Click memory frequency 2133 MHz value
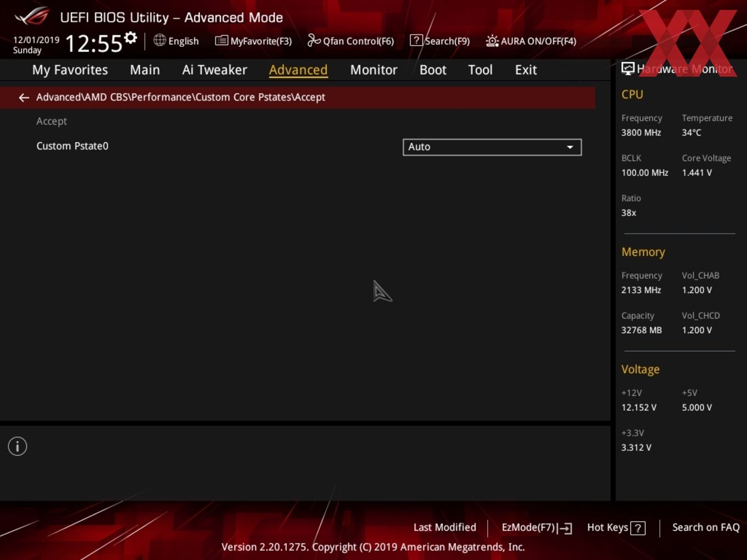Viewport: 747px width, 560px height. point(641,290)
